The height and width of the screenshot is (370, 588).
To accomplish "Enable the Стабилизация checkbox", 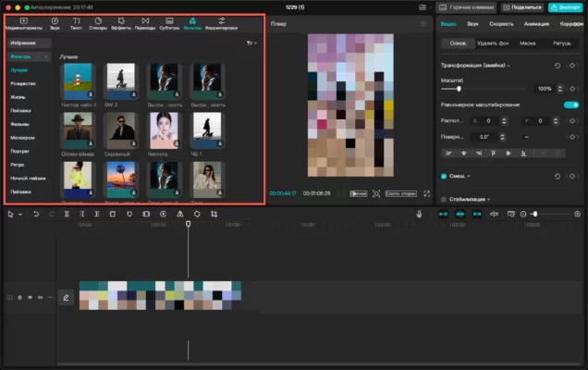I will click(x=444, y=199).
